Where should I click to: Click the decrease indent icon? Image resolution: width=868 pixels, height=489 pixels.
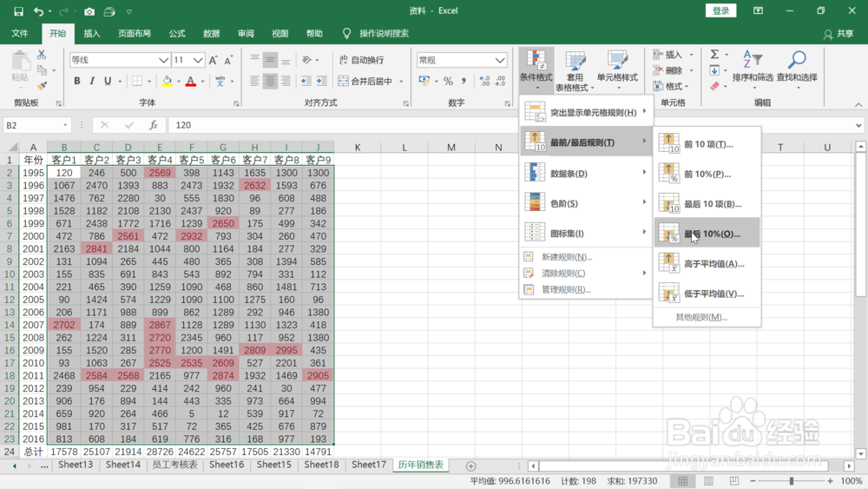pyautogui.click(x=306, y=82)
